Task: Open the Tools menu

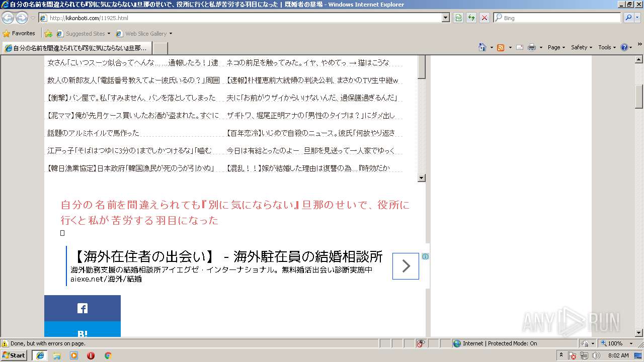Action: click(607, 47)
